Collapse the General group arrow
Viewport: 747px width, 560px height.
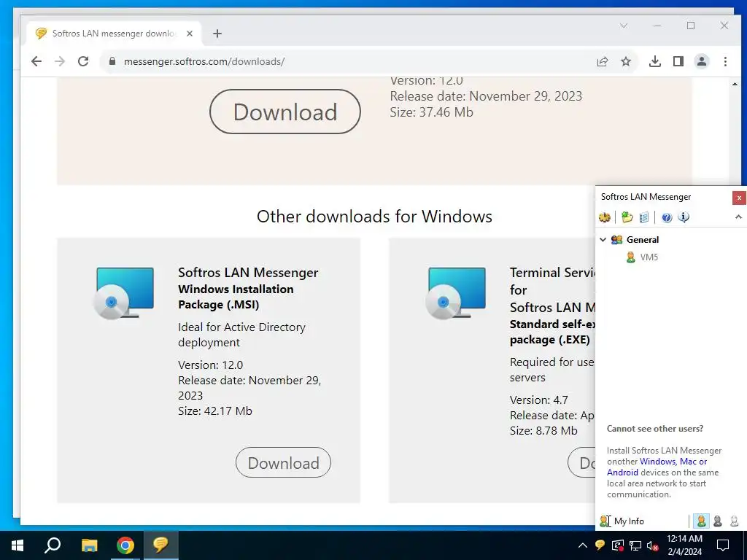(x=603, y=239)
